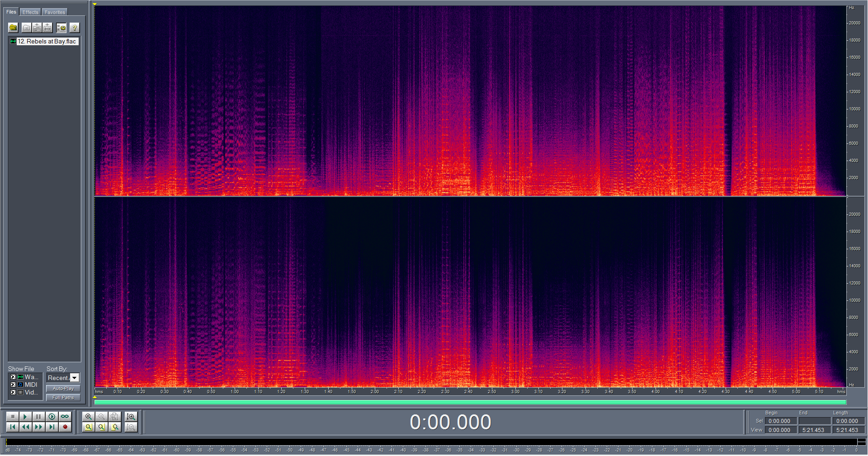868x456 pixels.
Task: Enable Play Looped infinity icon
Action: (x=65, y=417)
